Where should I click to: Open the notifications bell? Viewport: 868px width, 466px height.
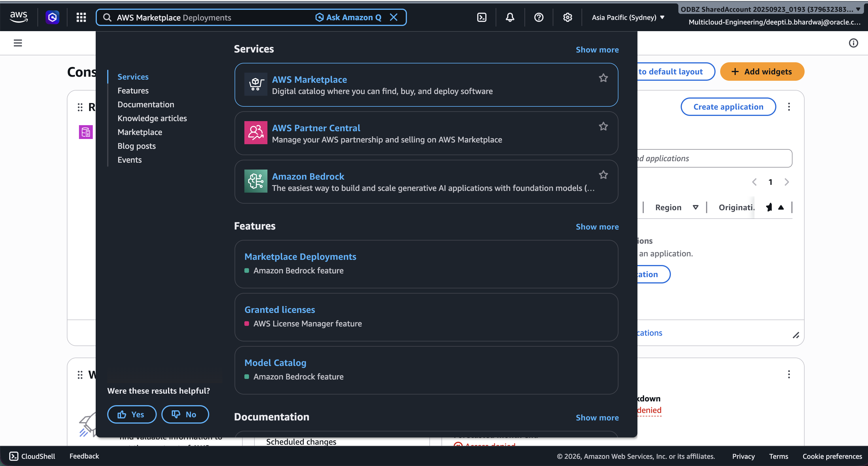(510, 17)
